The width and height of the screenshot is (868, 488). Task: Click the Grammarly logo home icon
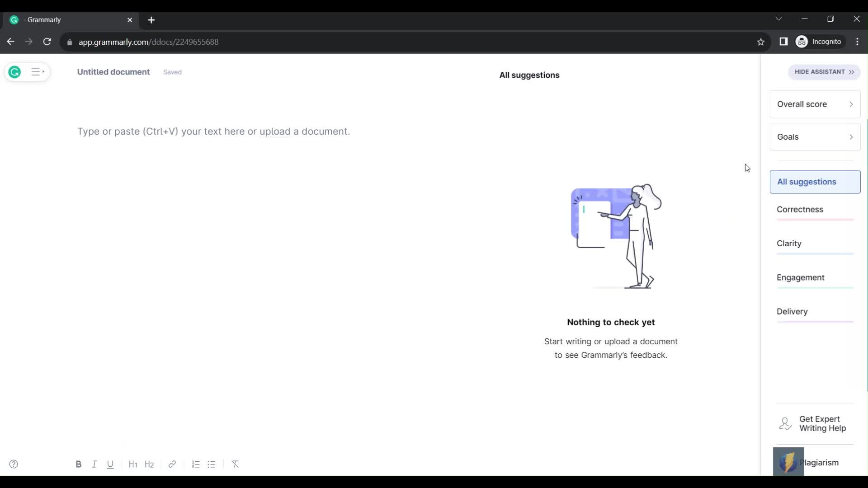coord(15,72)
